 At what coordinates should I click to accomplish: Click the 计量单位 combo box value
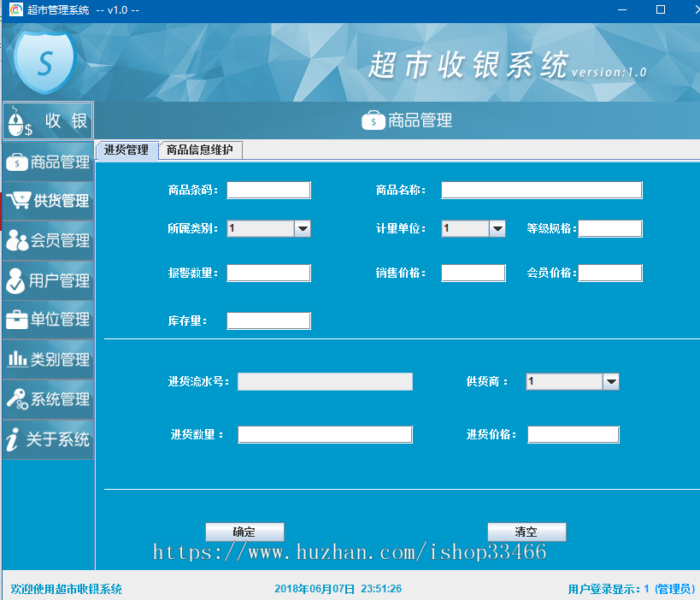click(x=465, y=228)
